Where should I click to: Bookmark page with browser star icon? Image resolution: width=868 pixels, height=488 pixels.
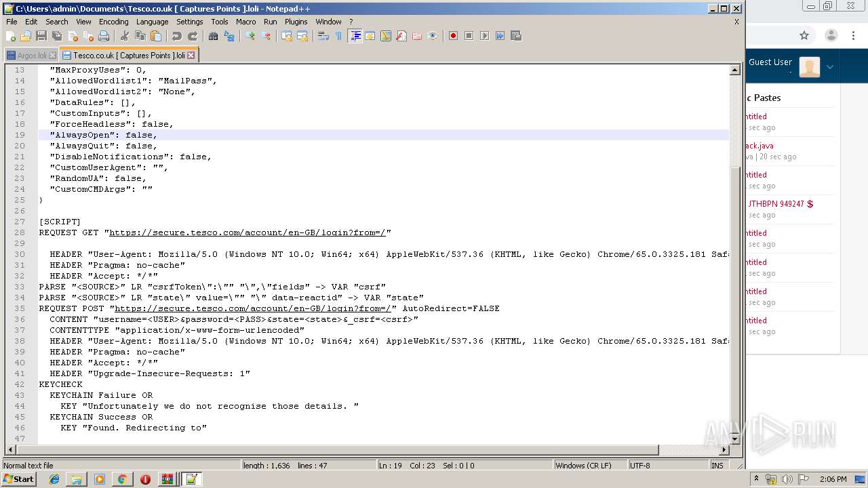[804, 35]
